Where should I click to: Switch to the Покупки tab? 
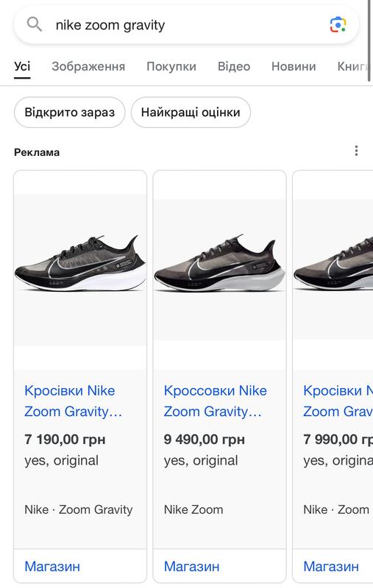[x=171, y=66]
